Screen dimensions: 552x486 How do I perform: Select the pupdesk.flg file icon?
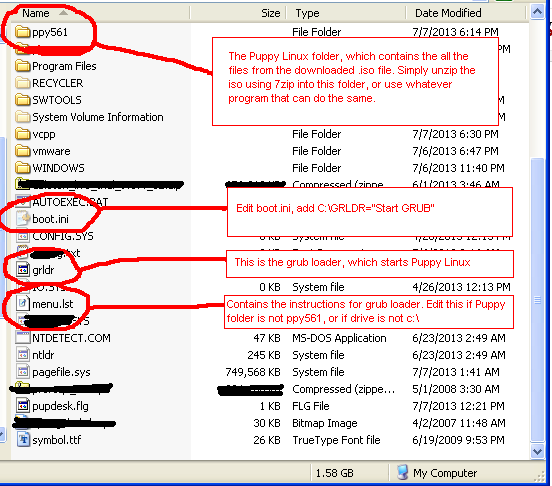click(23, 406)
